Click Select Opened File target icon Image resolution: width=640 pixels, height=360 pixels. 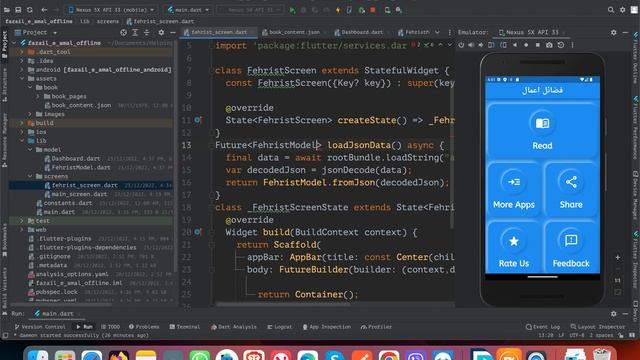pos(123,32)
